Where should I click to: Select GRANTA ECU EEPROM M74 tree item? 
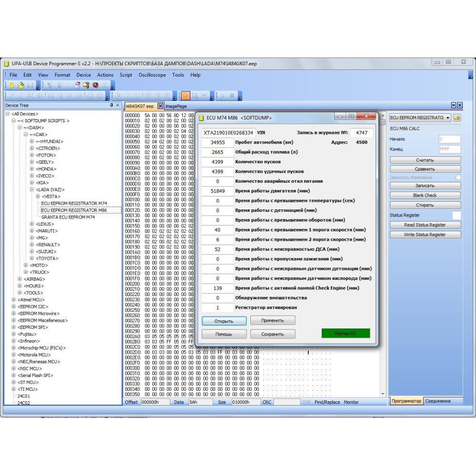(68, 217)
